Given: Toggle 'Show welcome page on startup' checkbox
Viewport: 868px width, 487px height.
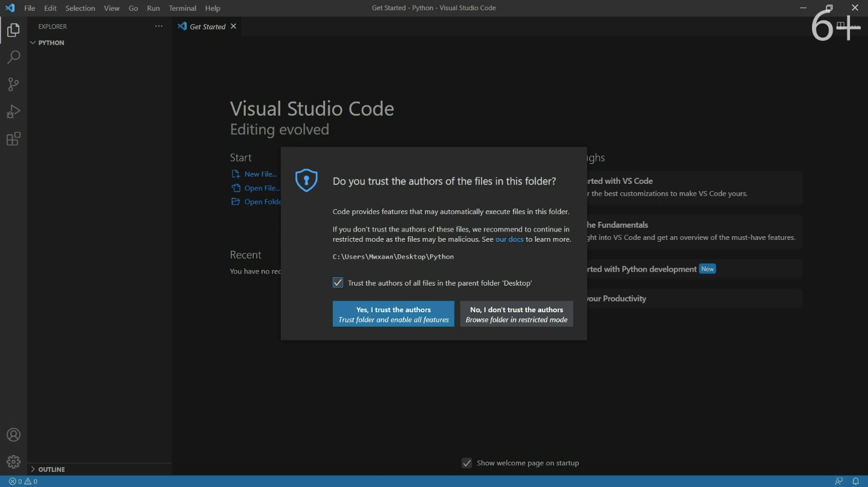Looking at the screenshot, I should (467, 463).
